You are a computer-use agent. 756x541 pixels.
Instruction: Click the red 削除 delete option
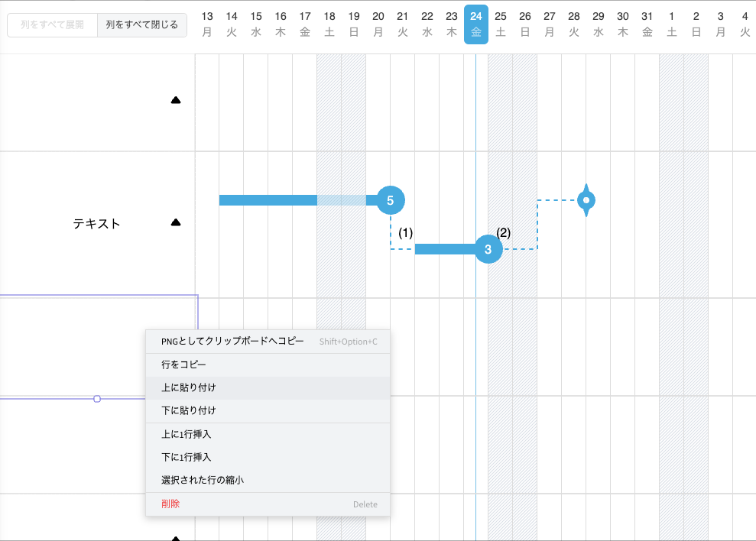click(x=170, y=504)
